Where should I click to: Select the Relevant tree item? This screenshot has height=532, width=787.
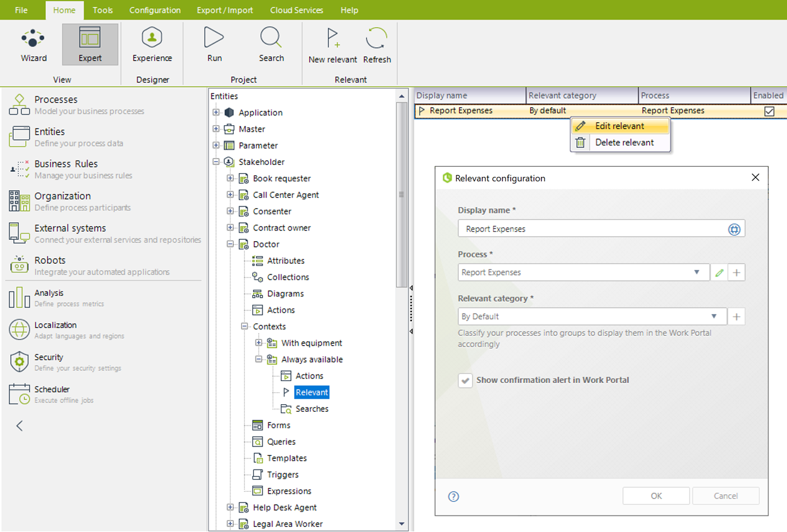click(312, 392)
